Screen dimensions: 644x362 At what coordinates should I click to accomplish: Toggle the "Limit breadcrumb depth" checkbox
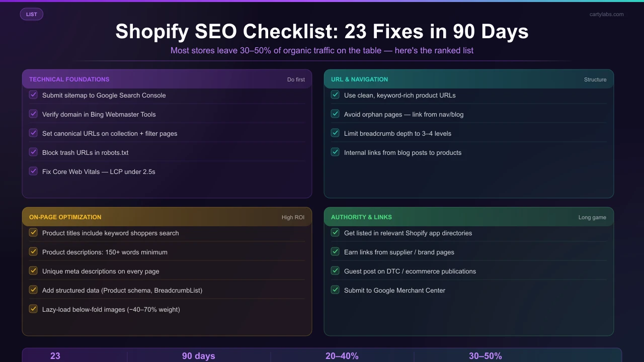(335, 133)
